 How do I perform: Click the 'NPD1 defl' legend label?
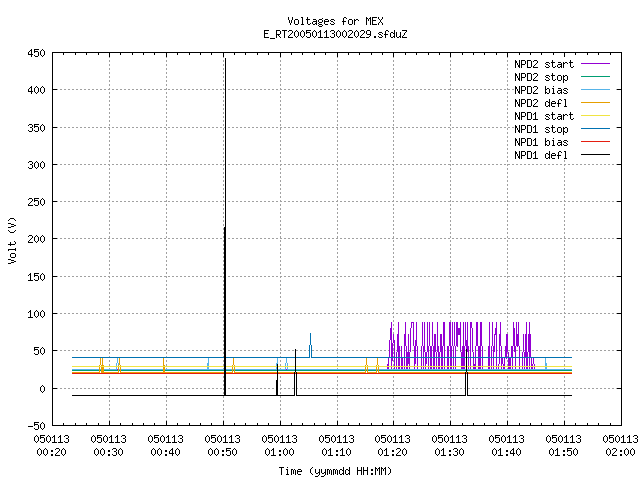coord(541,155)
